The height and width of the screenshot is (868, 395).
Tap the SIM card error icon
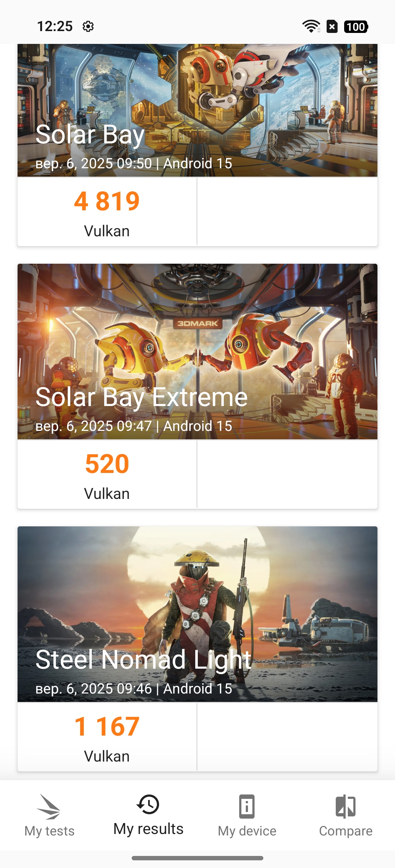(x=332, y=26)
